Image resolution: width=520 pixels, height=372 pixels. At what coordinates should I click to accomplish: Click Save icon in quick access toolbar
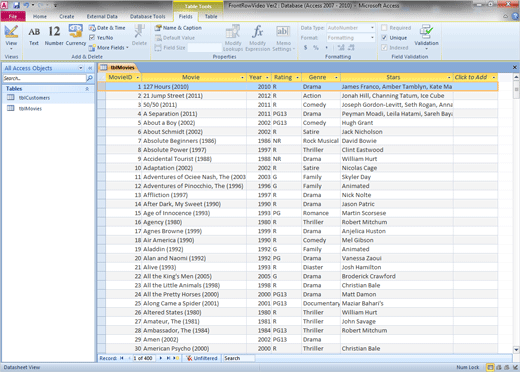[16, 5]
